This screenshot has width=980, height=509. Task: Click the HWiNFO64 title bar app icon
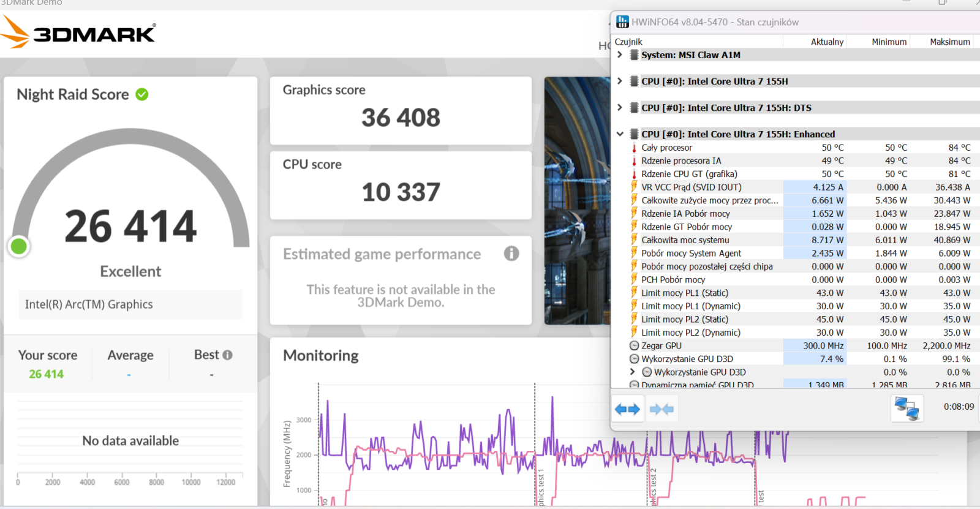[x=622, y=22]
